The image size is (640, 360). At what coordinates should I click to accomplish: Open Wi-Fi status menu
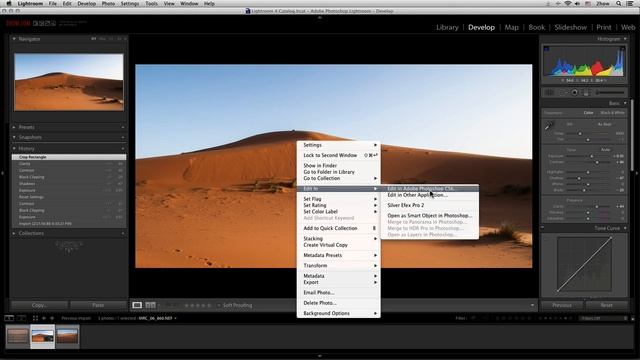tap(568, 4)
